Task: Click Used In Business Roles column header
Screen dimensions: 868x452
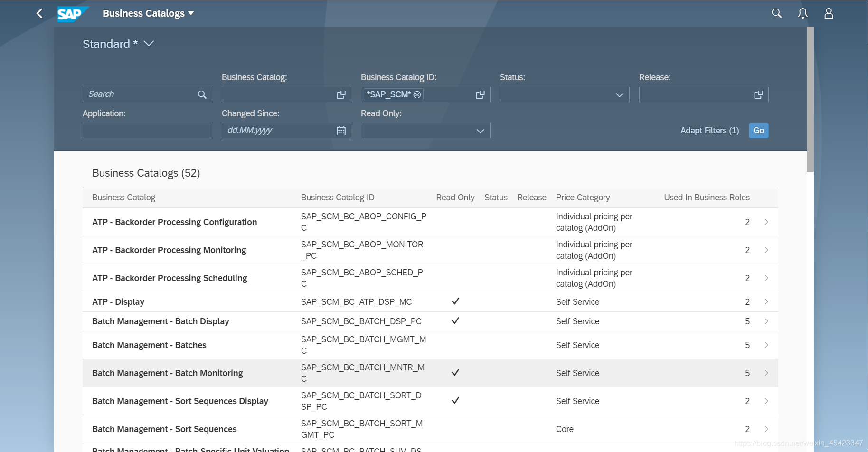Action: click(707, 198)
